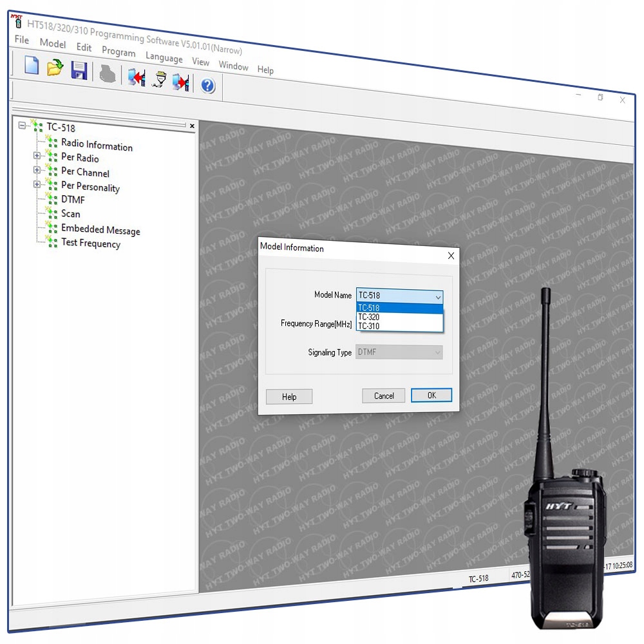Image resolution: width=644 pixels, height=644 pixels.
Task: Click Cancel in Model Information dialog
Action: point(384,396)
